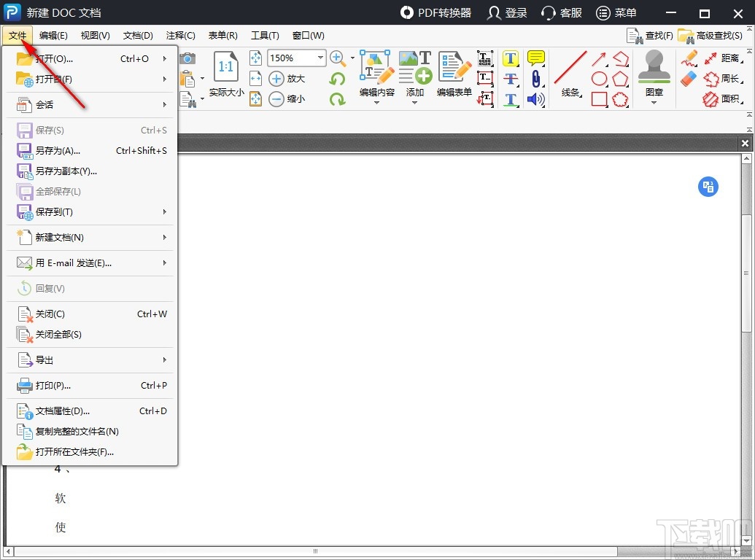This screenshot has width=755, height=560.
Task: Select the eraser tool icon
Action: [689, 79]
